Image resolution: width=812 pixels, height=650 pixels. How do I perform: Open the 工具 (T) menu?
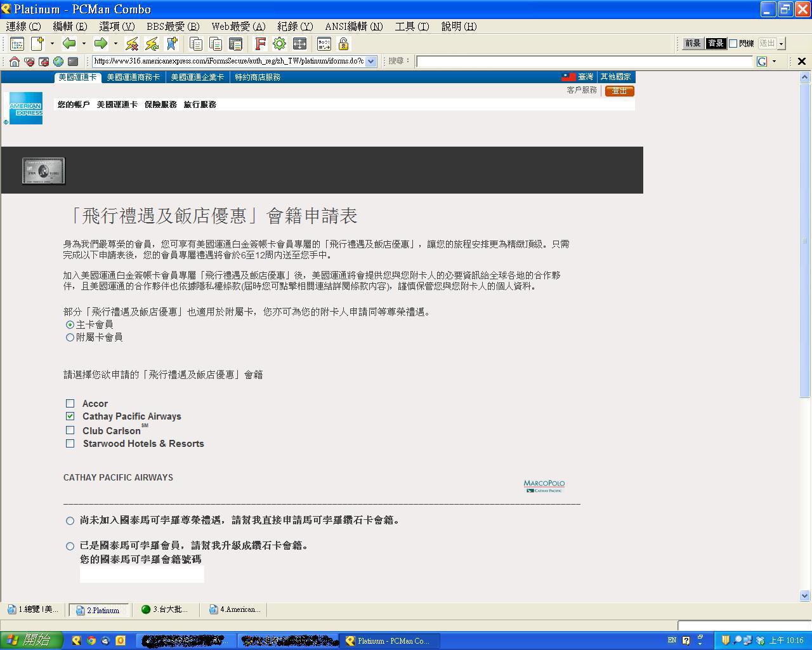tap(412, 26)
